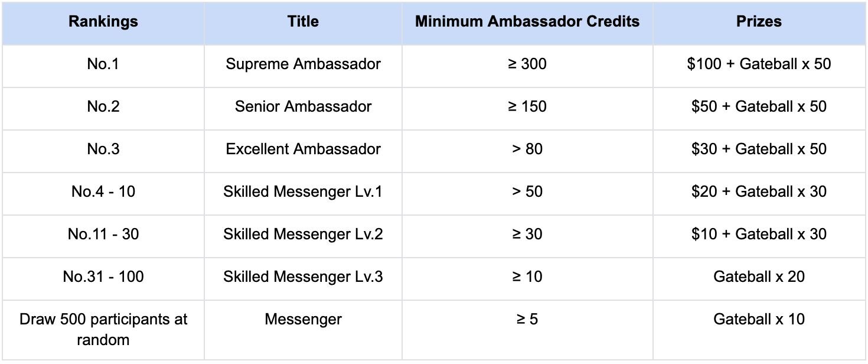Select the Excellent Ambassador cell
The height and width of the screenshot is (364, 868).
click(303, 149)
